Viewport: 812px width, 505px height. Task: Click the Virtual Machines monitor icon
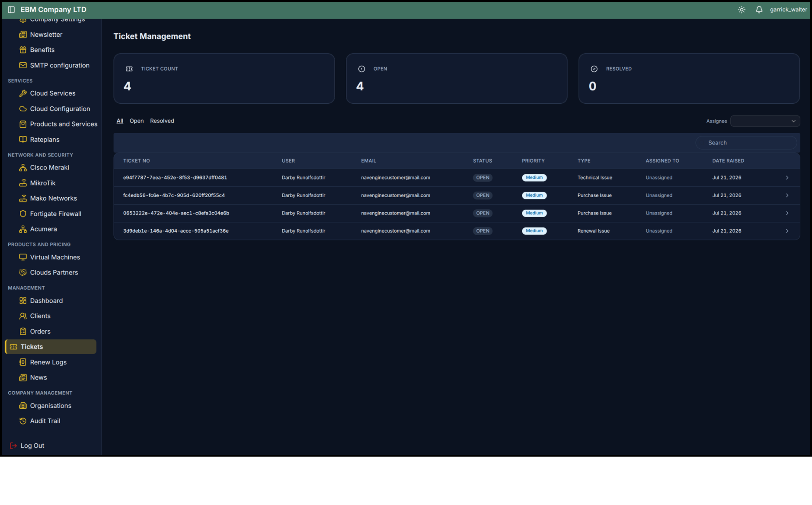click(x=23, y=257)
